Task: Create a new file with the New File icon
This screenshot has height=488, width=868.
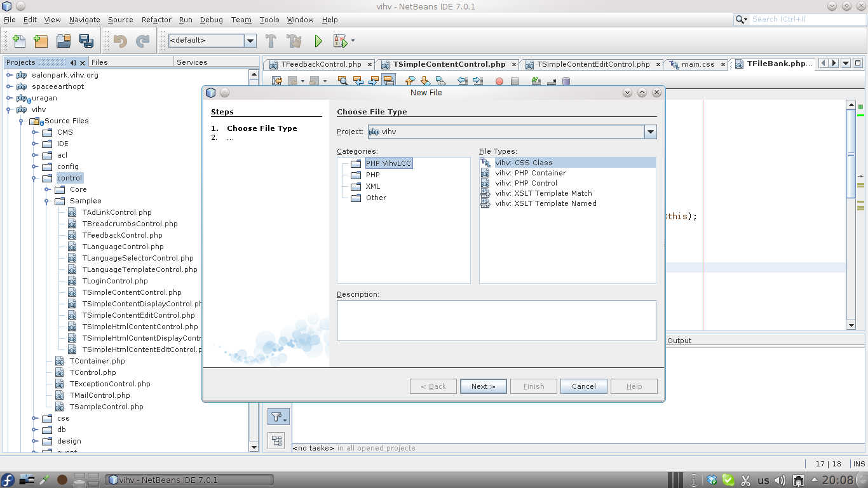Action: 18,41
